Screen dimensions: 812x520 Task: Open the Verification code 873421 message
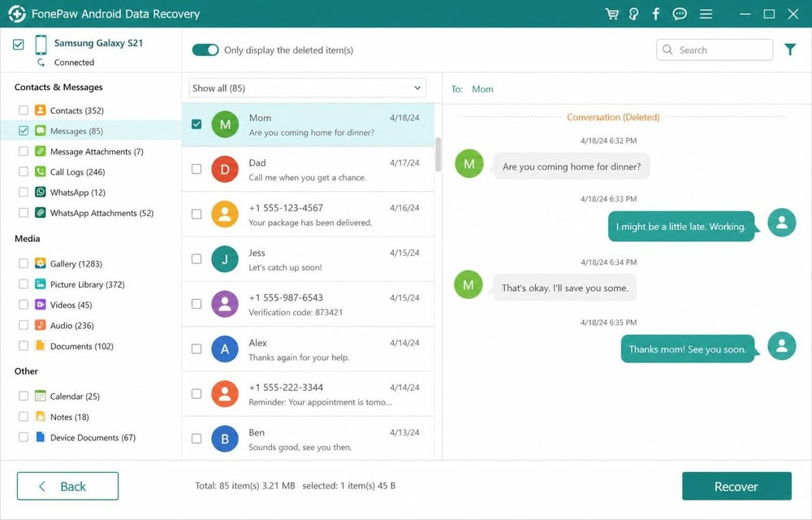click(308, 304)
